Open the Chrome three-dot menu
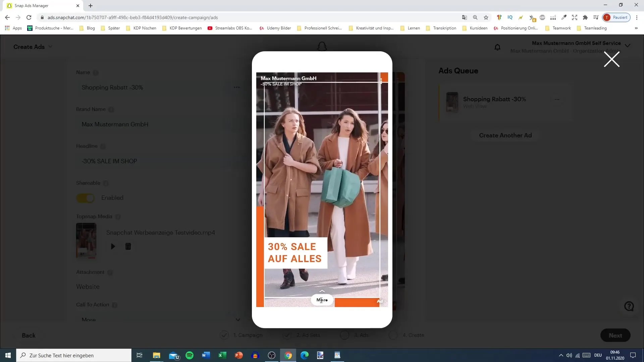Viewport: 644px width, 362px height. pos(637,17)
